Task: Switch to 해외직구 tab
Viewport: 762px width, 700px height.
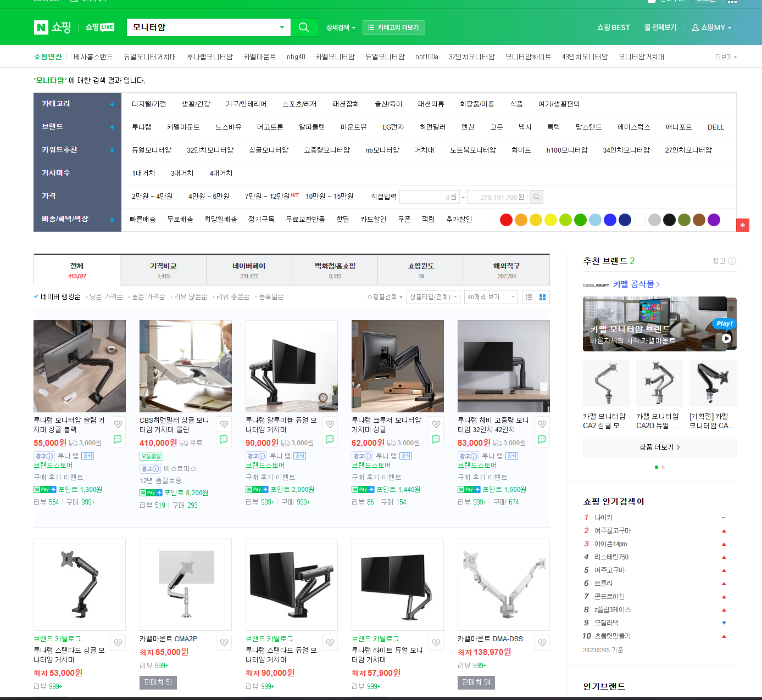Action: click(507, 270)
